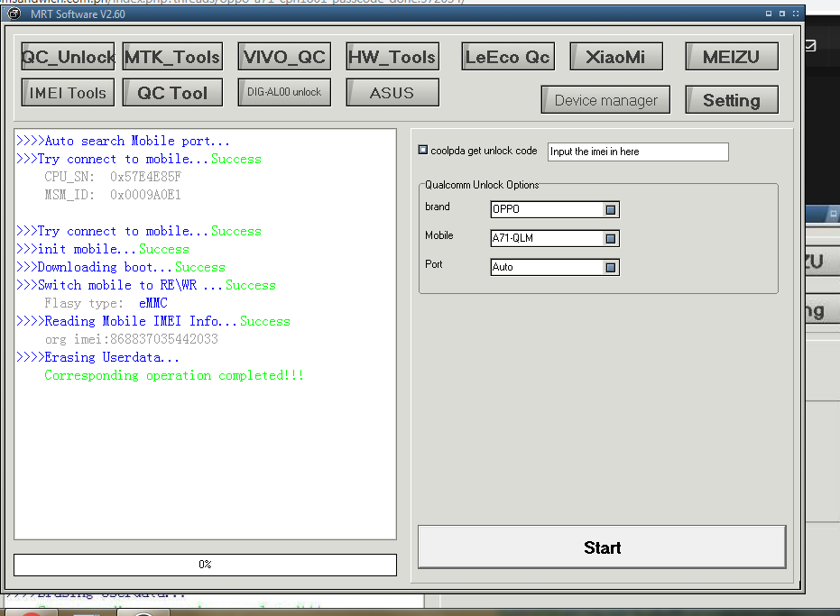Select 'Reading Mobile IMEI Info' log line

point(153,321)
